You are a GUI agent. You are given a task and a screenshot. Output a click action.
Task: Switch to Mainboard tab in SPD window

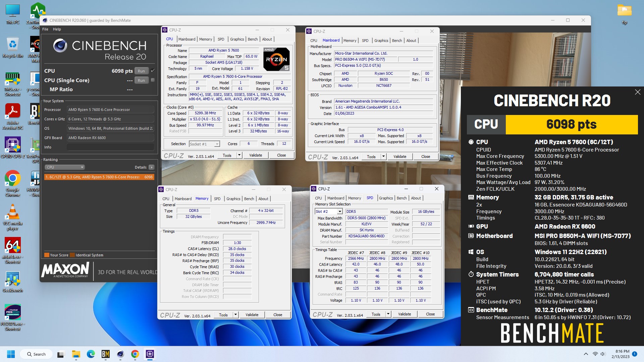click(x=335, y=198)
